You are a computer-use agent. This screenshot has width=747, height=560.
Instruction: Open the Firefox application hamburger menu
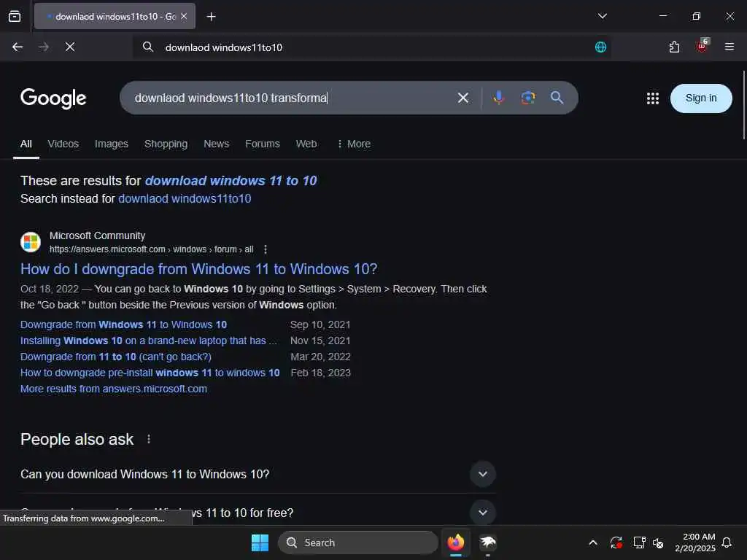click(x=729, y=47)
